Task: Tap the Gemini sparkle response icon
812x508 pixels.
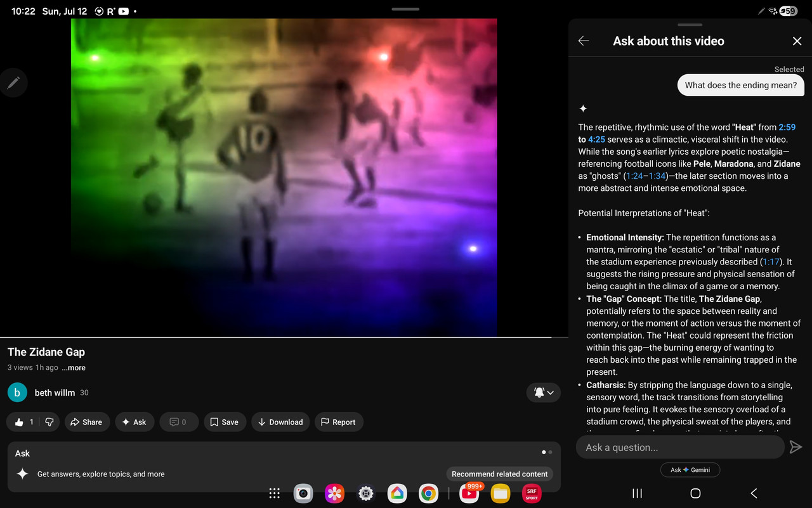Action: 583,108
